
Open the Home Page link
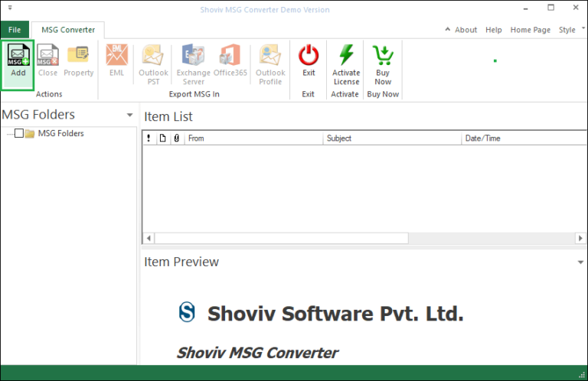click(530, 30)
